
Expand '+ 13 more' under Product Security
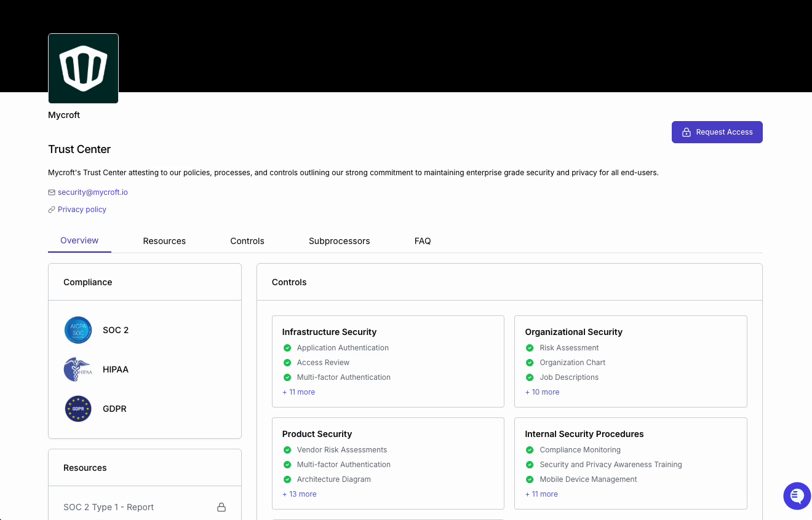(299, 494)
